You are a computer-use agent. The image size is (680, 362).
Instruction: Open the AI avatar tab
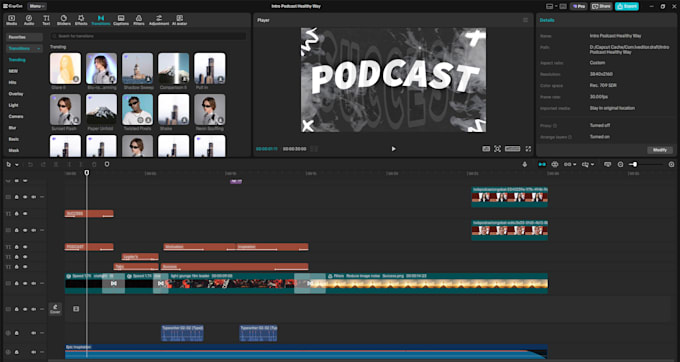tap(180, 20)
